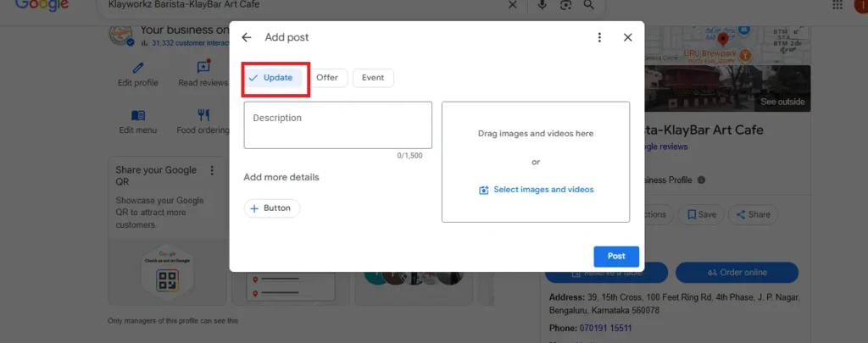
Task: Open Read reviews in business panel
Action: (203, 74)
